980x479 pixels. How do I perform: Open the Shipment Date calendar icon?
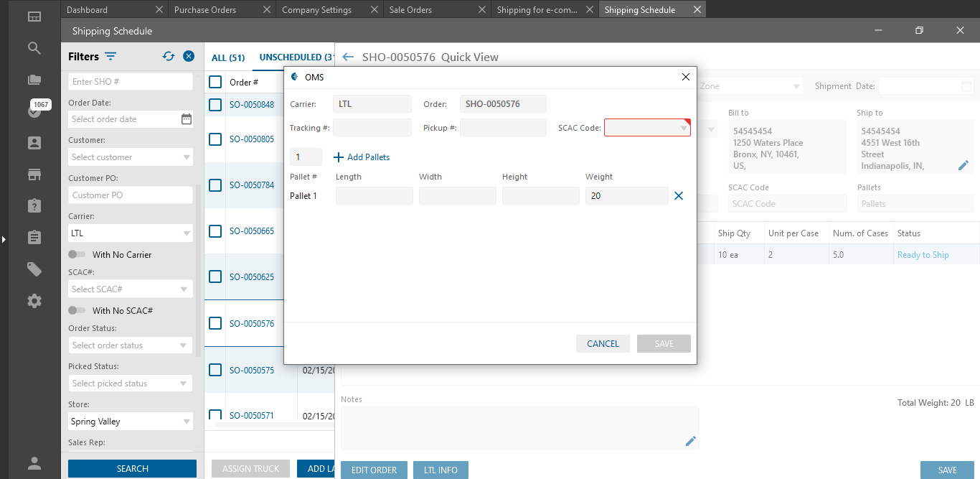tap(966, 86)
